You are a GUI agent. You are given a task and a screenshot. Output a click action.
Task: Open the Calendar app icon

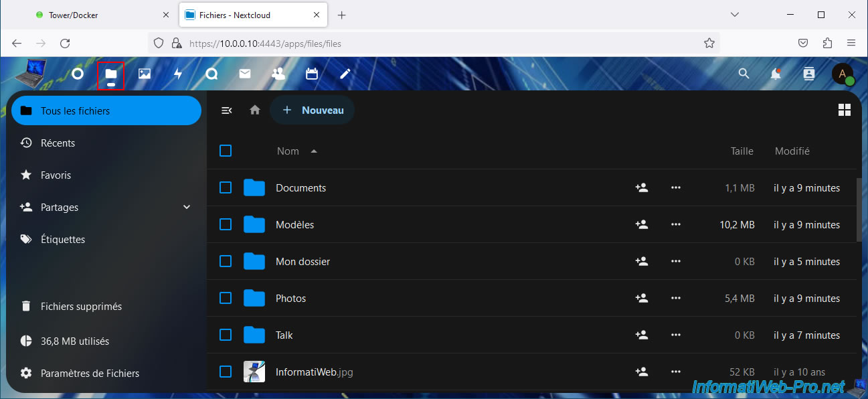[312, 74]
